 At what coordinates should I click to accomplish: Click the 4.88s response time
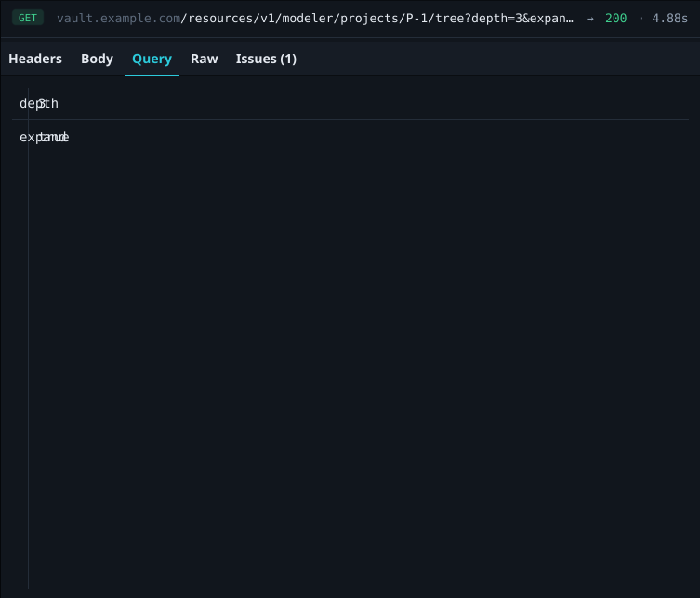coord(669,19)
